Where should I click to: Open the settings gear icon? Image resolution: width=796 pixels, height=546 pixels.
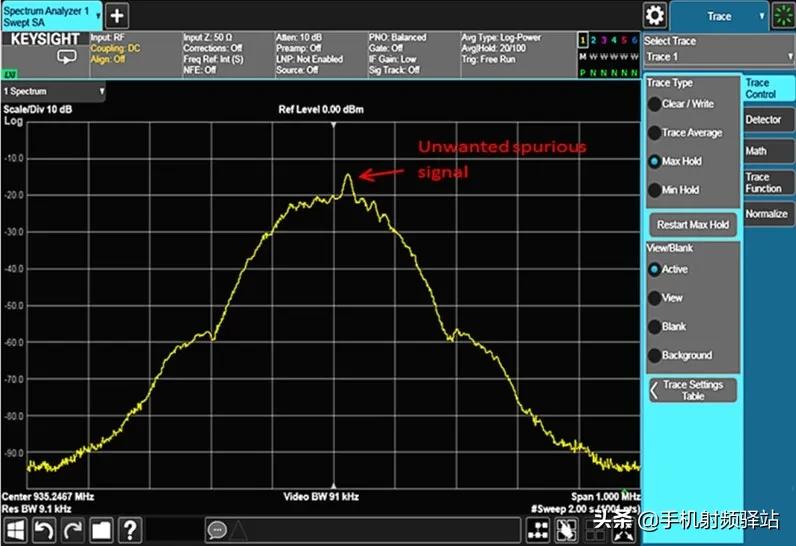[655, 16]
